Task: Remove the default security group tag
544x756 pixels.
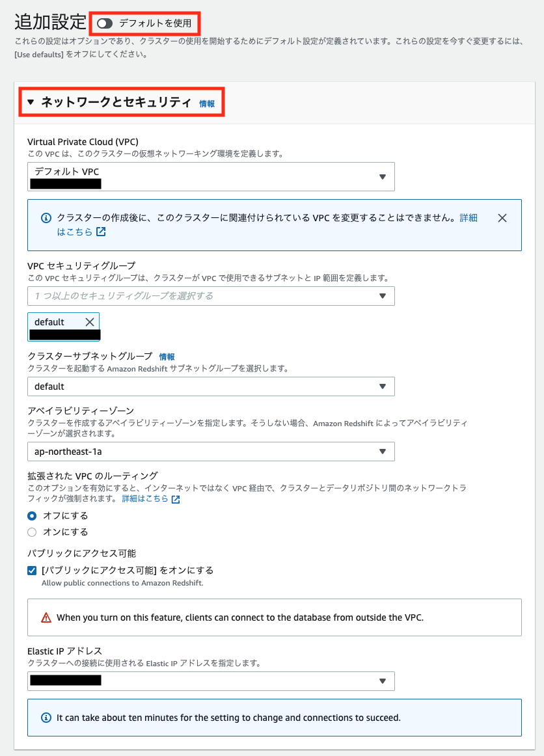Action: click(91, 321)
